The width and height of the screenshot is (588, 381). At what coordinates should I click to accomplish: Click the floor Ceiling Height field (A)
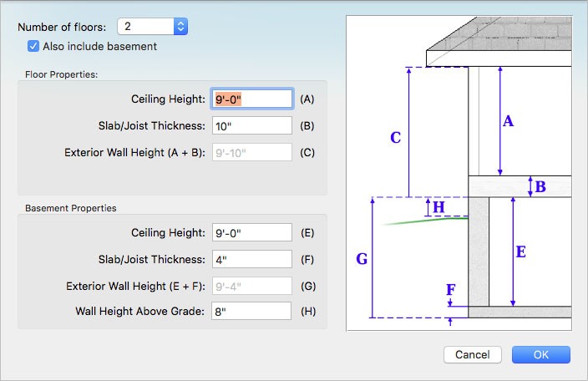click(252, 99)
